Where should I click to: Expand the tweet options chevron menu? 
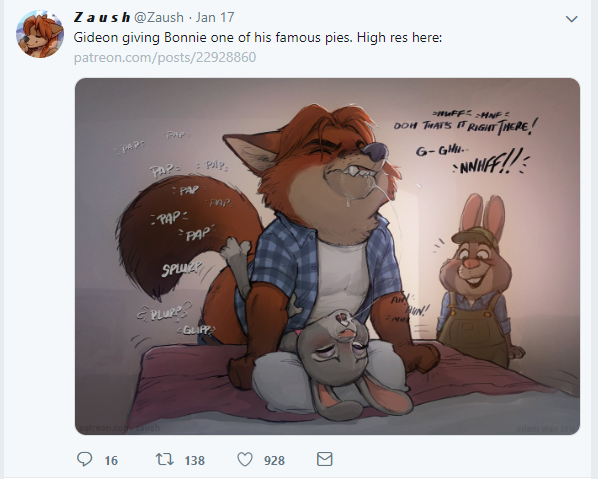click(x=571, y=19)
